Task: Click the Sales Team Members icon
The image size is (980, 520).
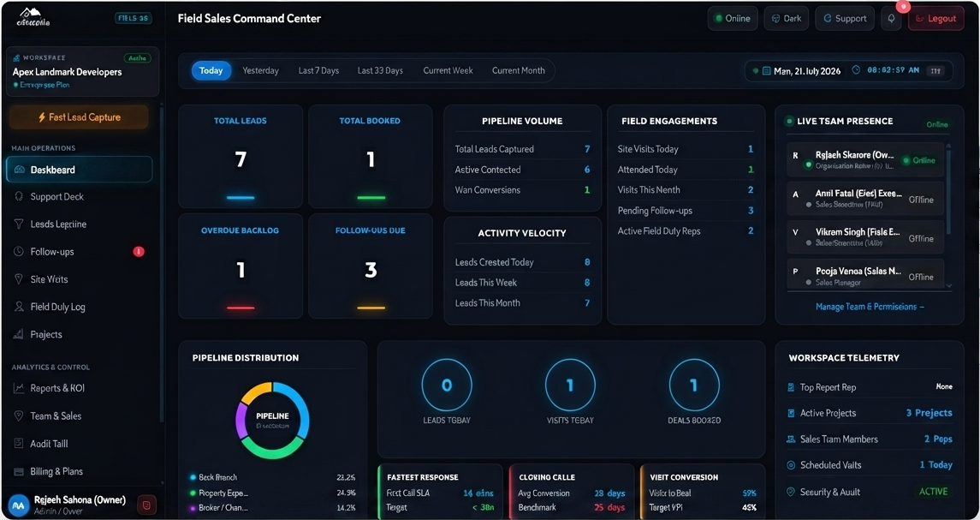Action: point(791,439)
